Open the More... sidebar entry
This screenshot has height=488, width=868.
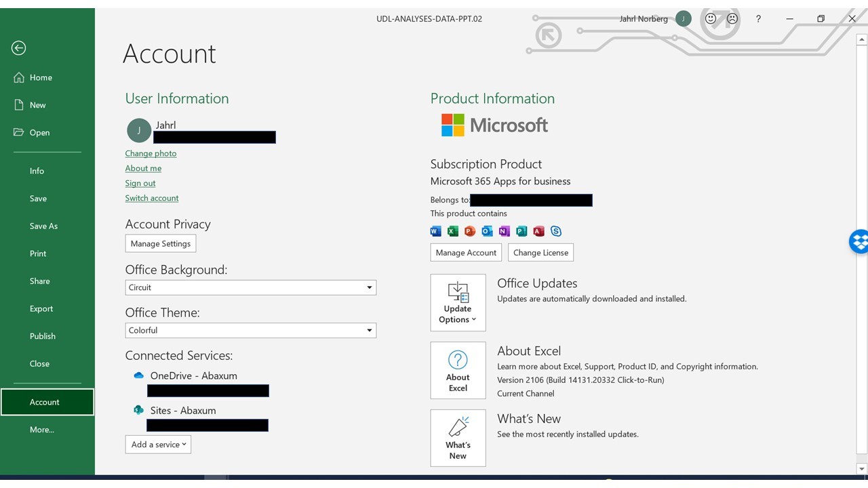pyautogui.click(x=41, y=429)
